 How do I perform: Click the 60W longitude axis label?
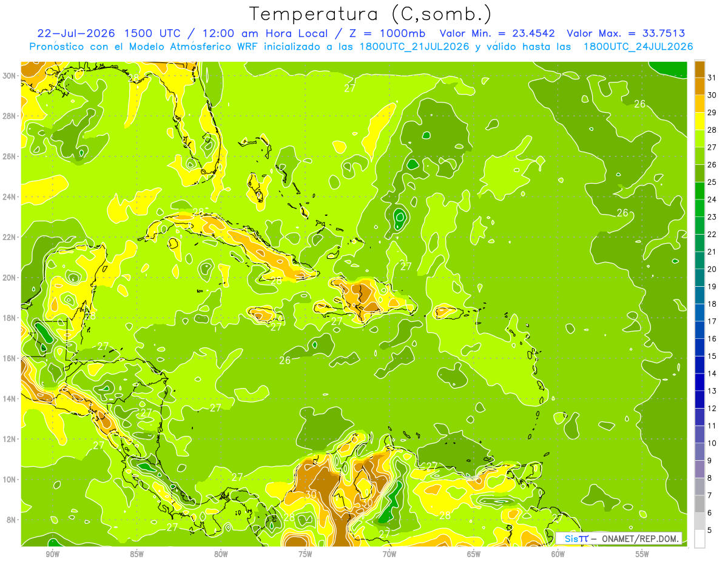tap(558, 554)
